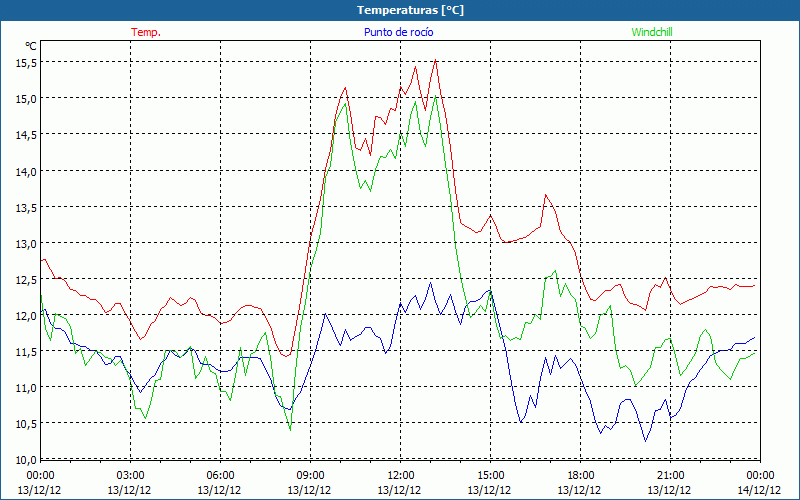
Task: Click the 15,0 y-axis value
Action: 27,99
